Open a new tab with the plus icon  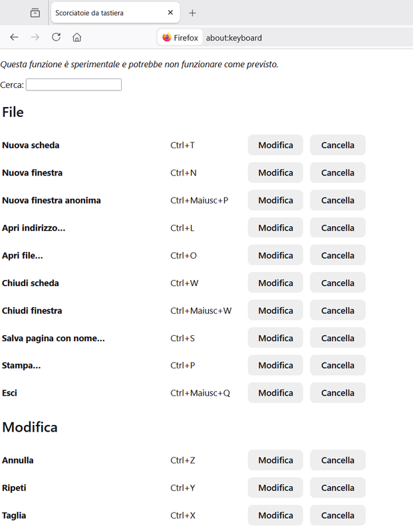pyautogui.click(x=192, y=12)
